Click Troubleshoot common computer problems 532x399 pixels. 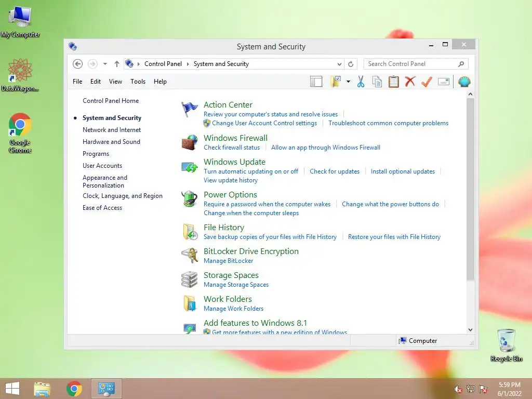coord(388,123)
